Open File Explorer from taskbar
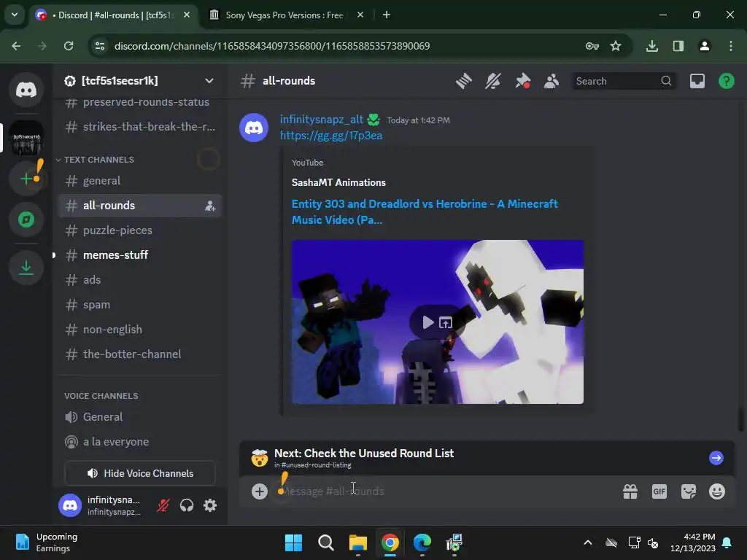This screenshot has width=747, height=560. (x=357, y=542)
